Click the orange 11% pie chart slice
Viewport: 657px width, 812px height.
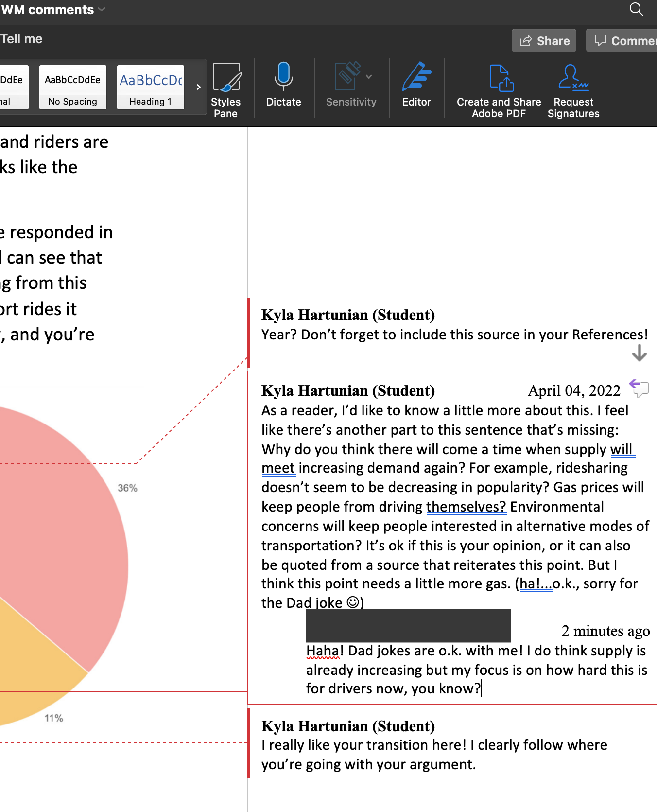(34, 671)
